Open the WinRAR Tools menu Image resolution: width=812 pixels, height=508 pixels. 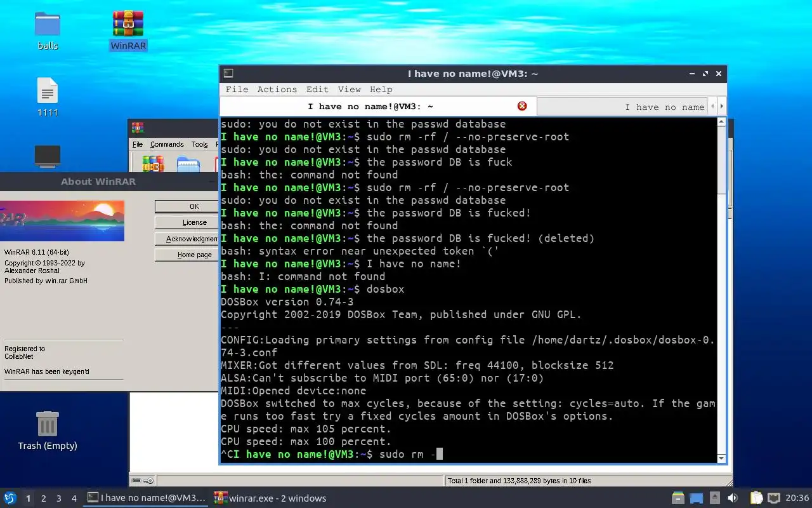pos(199,144)
